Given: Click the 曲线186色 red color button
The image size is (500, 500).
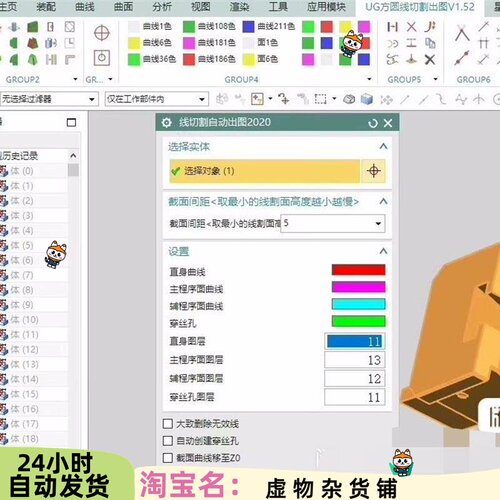Looking at the screenshot, I should tap(209, 59).
